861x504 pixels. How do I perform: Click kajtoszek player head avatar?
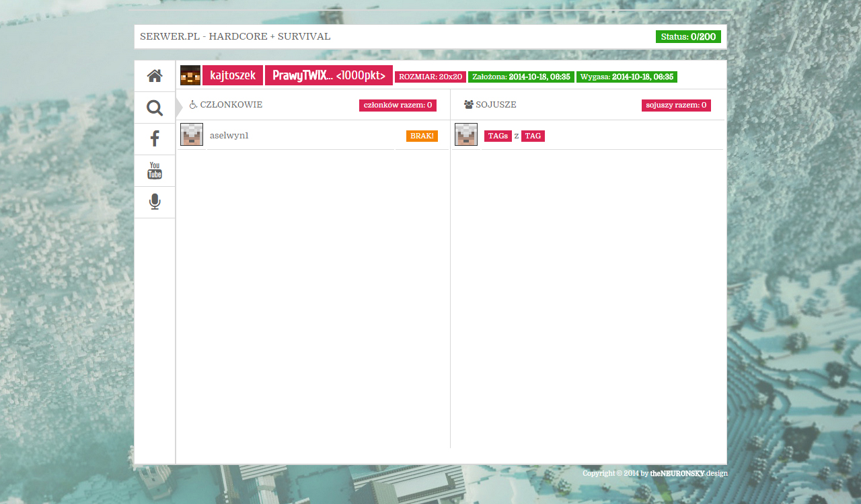pyautogui.click(x=190, y=75)
